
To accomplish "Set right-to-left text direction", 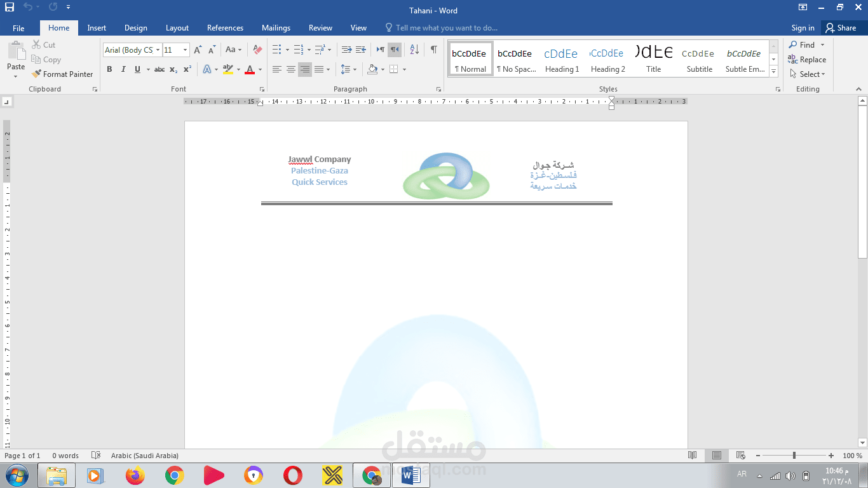I will 395,50.
